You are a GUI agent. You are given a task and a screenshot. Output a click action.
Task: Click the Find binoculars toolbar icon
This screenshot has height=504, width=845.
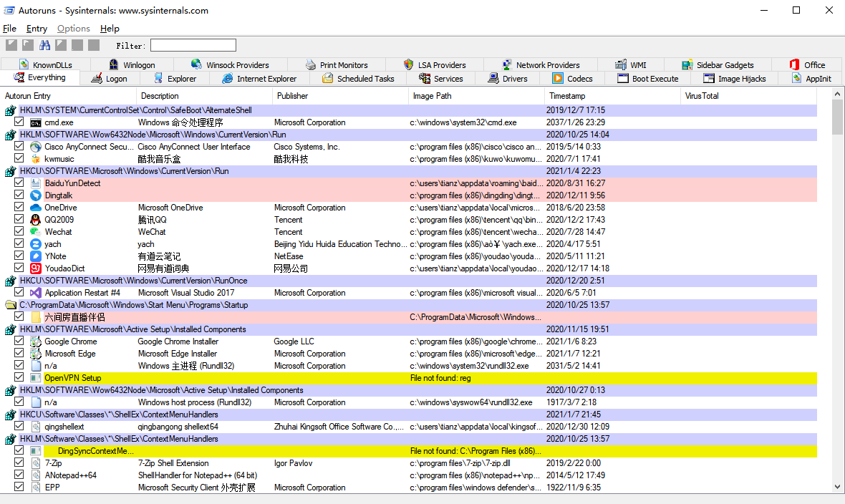44,45
